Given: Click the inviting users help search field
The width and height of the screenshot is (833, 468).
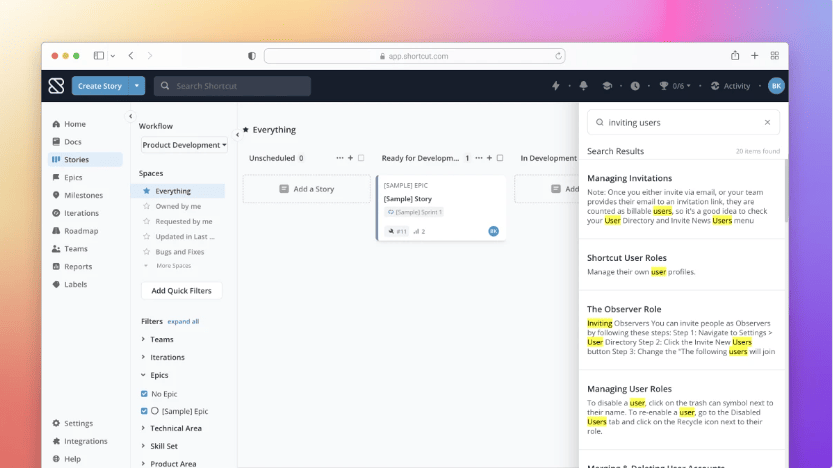Looking at the screenshot, I should [x=683, y=123].
